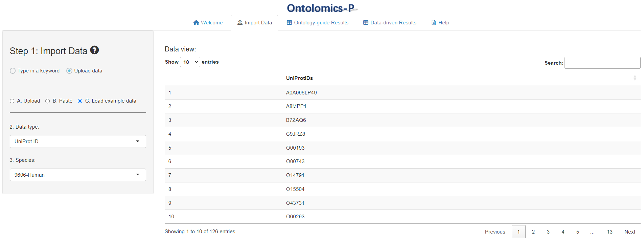Click the Ontology-guide Results table icon

[x=289, y=23]
